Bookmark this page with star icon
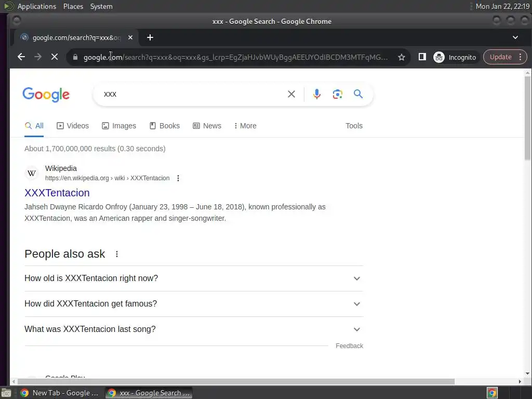The width and height of the screenshot is (532, 399). pos(402,57)
